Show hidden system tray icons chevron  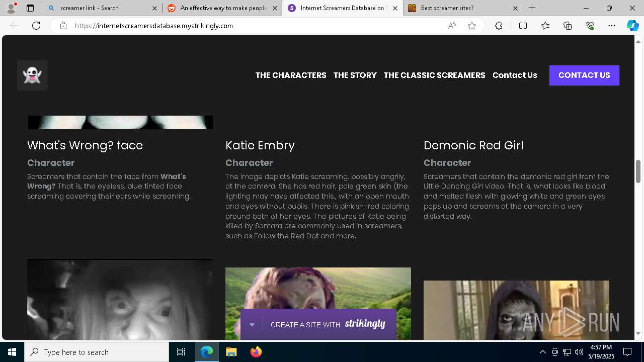click(542, 352)
